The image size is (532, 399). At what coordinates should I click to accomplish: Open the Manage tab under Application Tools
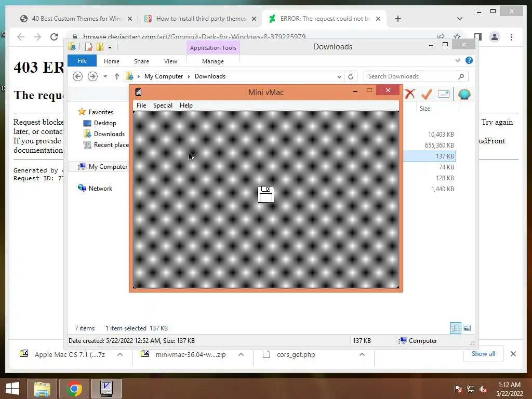[x=212, y=61]
